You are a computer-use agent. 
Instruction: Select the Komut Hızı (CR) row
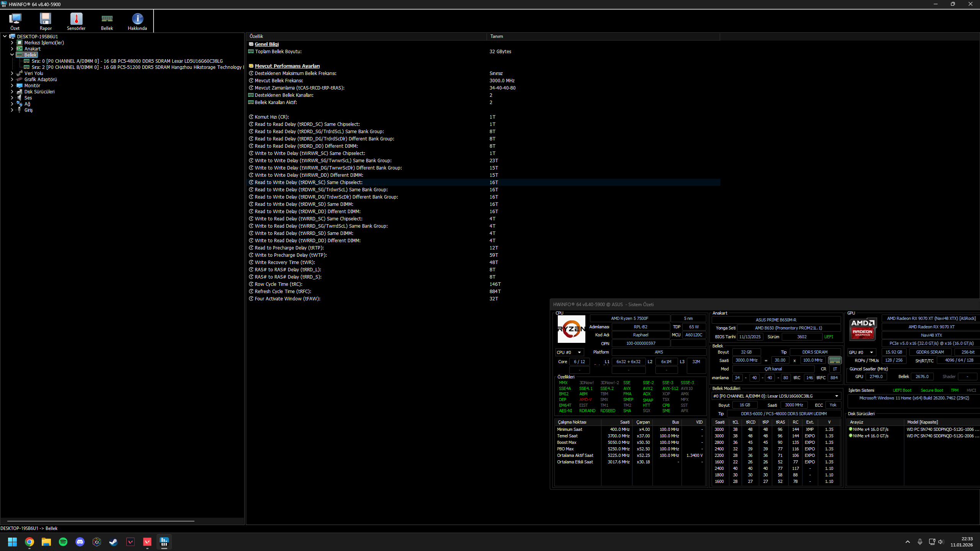point(483,117)
